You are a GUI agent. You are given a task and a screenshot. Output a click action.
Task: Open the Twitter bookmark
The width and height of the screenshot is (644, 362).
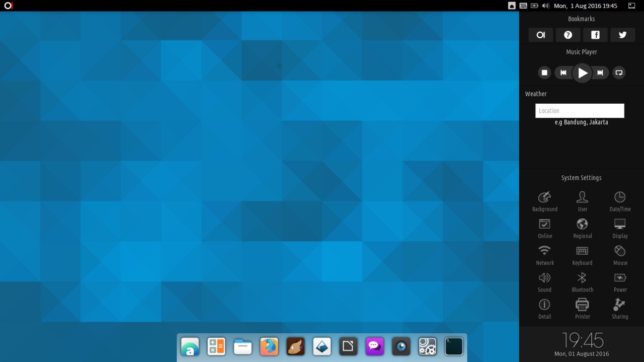coord(622,35)
